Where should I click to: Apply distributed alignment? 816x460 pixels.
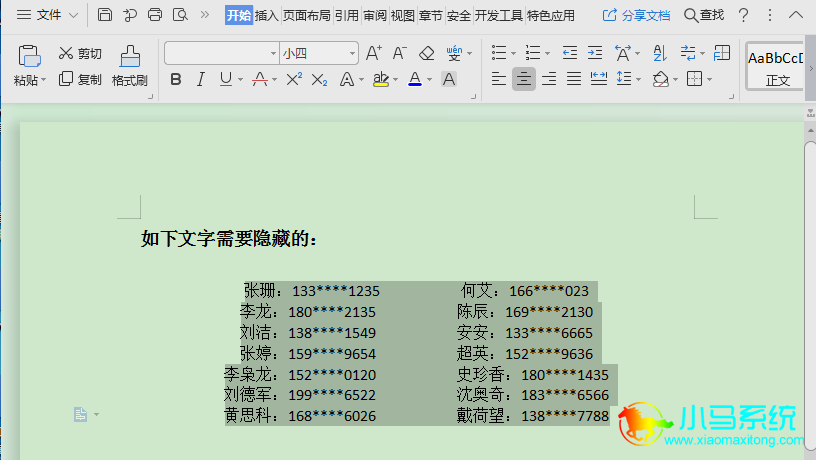[x=599, y=79]
